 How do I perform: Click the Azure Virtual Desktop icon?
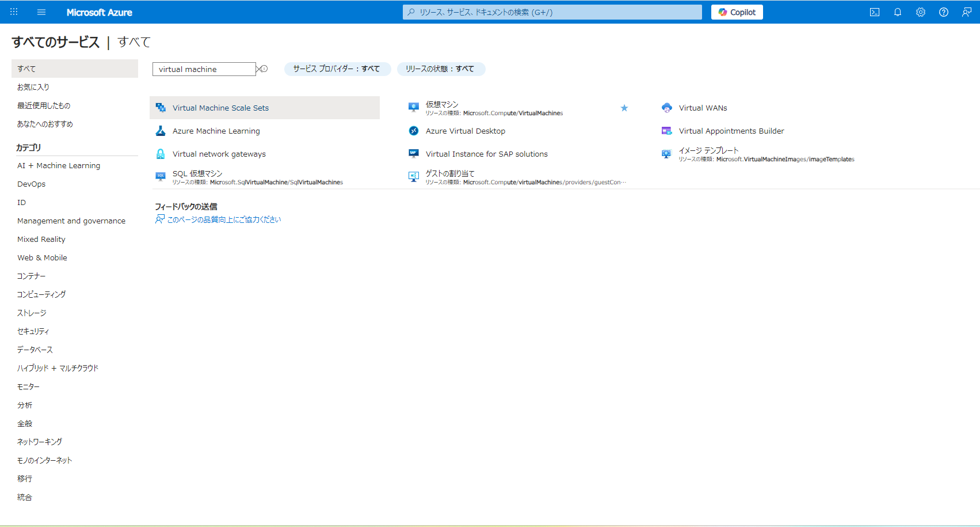pos(414,131)
